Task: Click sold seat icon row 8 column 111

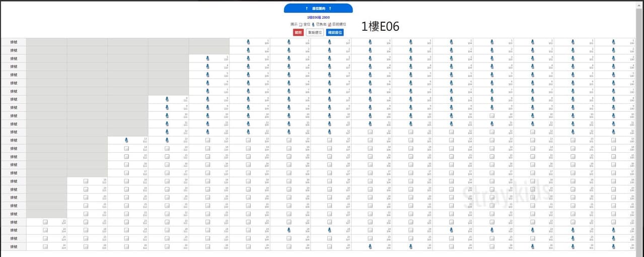Action: (x=167, y=99)
